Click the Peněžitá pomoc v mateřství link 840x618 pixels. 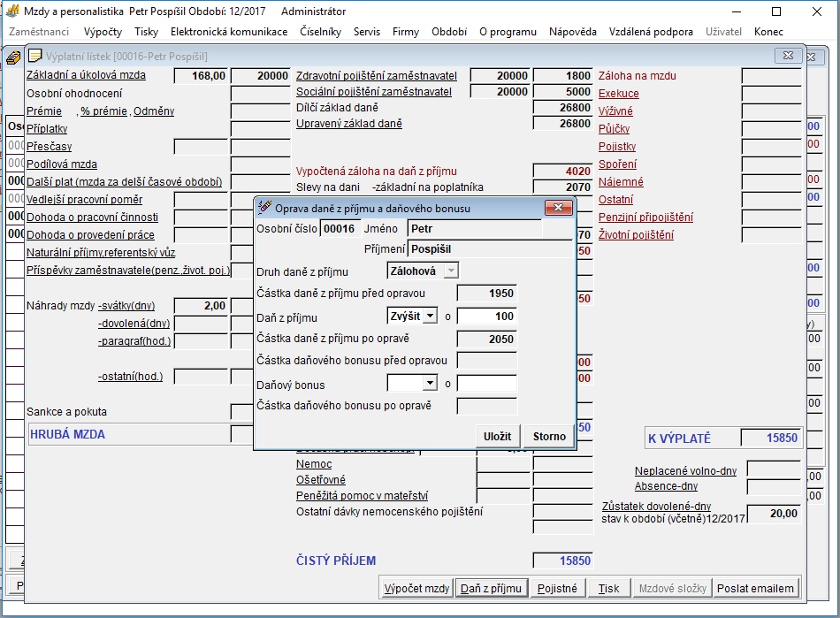pos(362,496)
